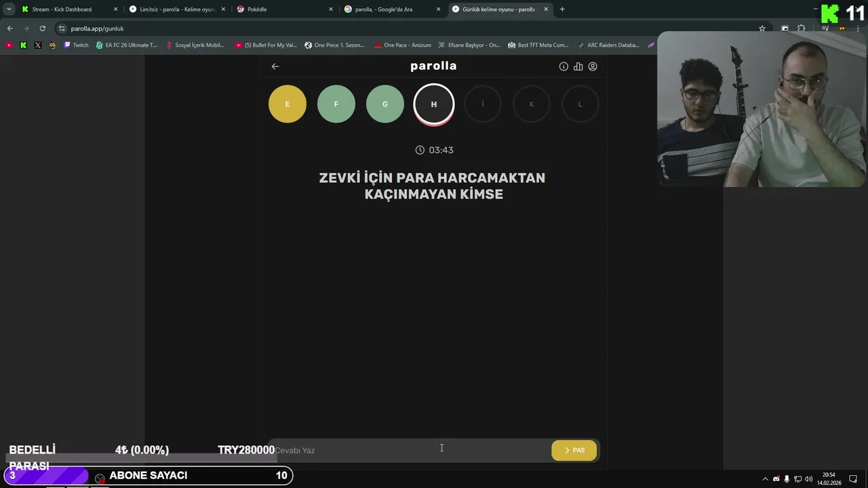Click the site info icon in address bar
Image resolution: width=868 pixels, height=488 pixels.
(62, 28)
